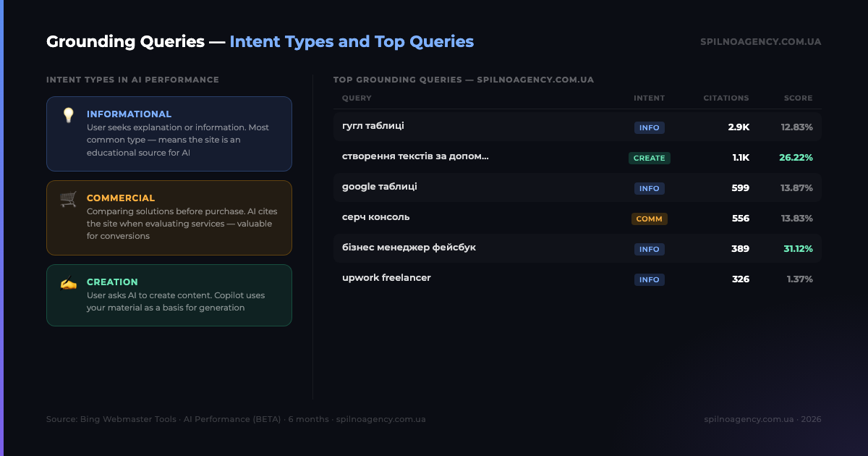Click the CREATE intent badge
Screen dimensions: 868x456
650,158
